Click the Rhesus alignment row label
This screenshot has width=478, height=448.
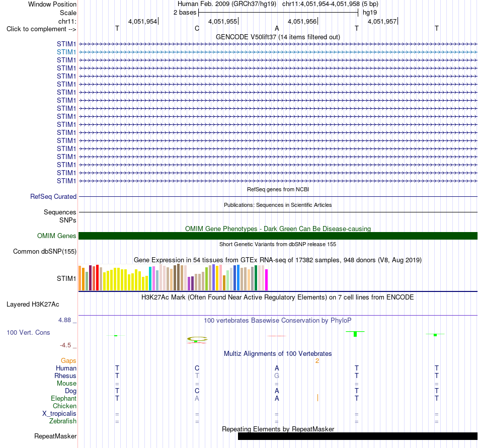[x=65, y=376]
